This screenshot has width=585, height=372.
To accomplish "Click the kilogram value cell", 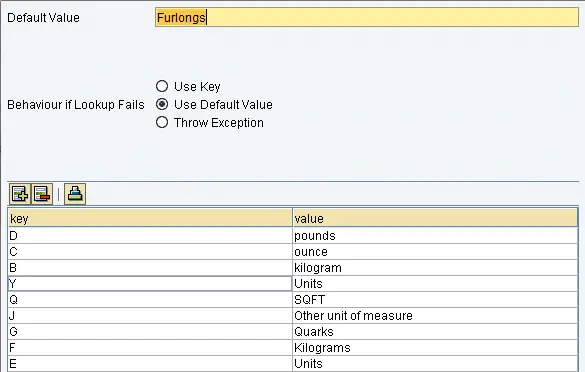I will point(435,268).
